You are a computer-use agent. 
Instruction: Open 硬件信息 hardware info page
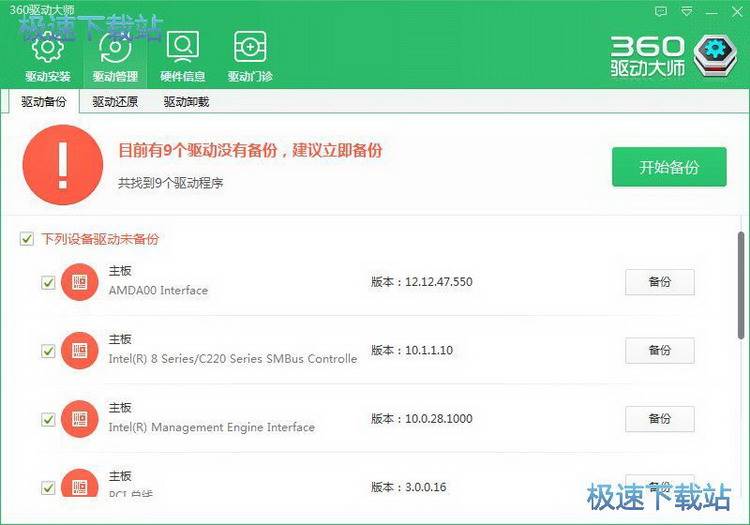tap(182, 56)
